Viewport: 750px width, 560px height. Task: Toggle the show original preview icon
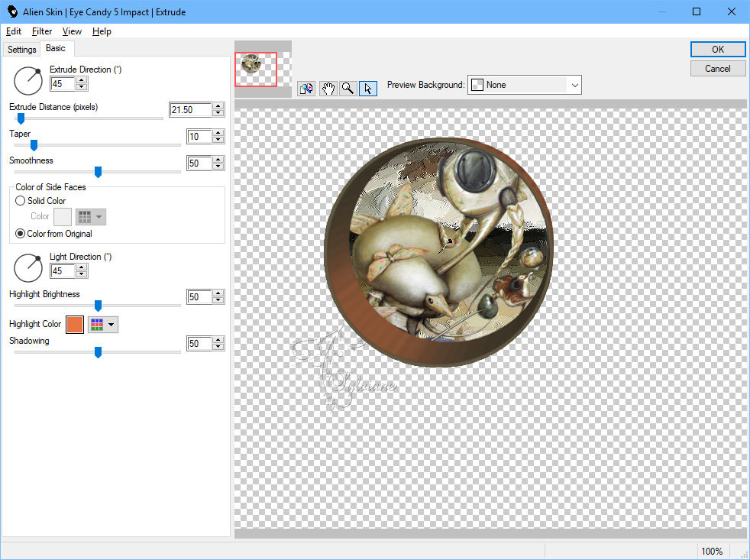click(306, 89)
